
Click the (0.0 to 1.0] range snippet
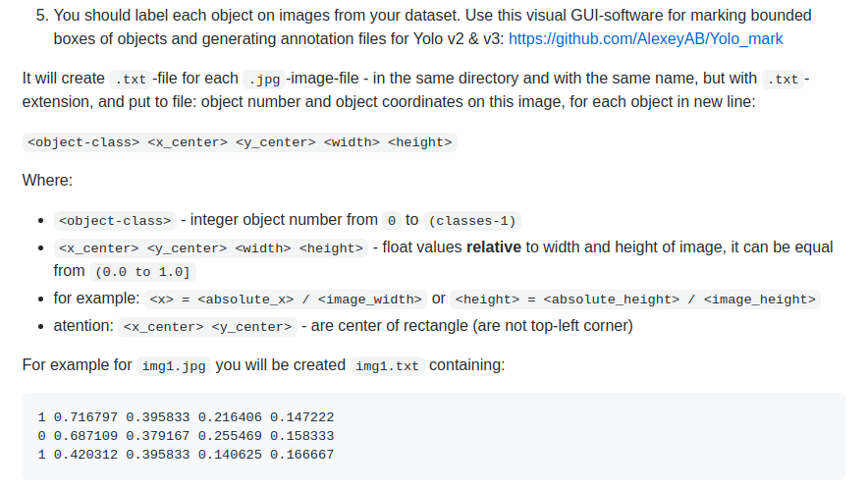(x=142, y=272)
